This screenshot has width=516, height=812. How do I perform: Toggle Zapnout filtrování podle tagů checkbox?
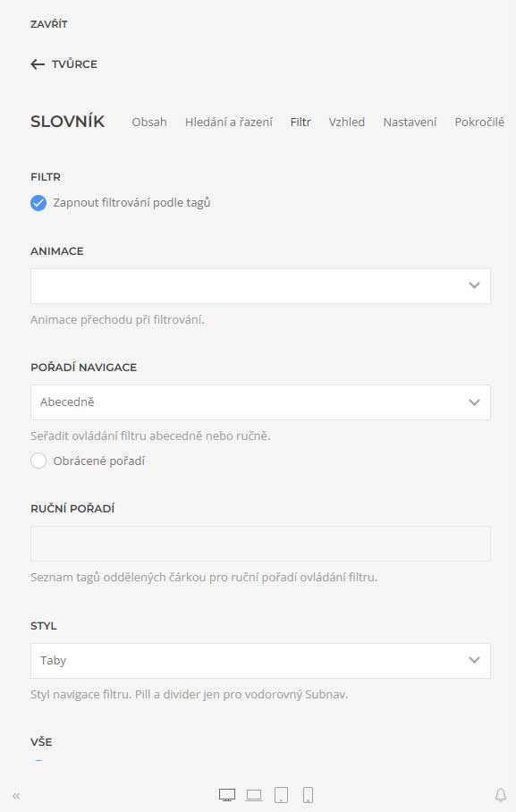click(x=38, y=203)
